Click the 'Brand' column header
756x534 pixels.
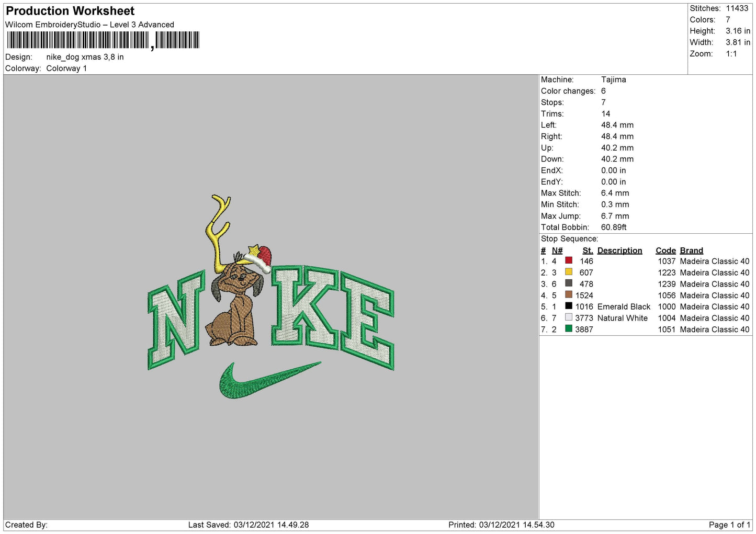click(691, 251)
